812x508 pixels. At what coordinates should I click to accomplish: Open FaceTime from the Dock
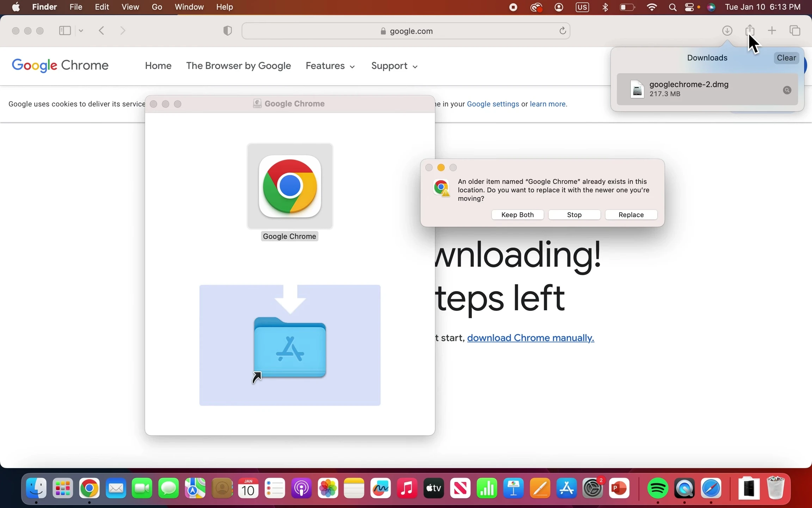point(142,489)
